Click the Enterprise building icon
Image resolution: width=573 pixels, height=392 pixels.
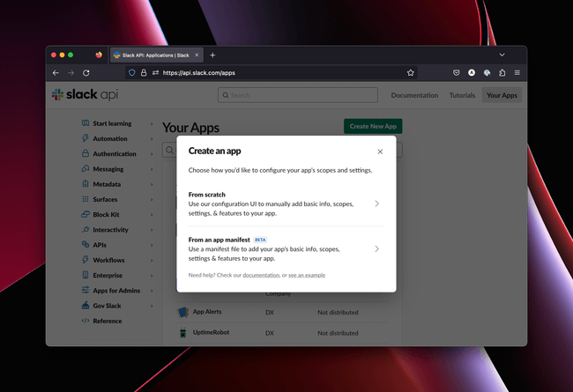(86, 275)
